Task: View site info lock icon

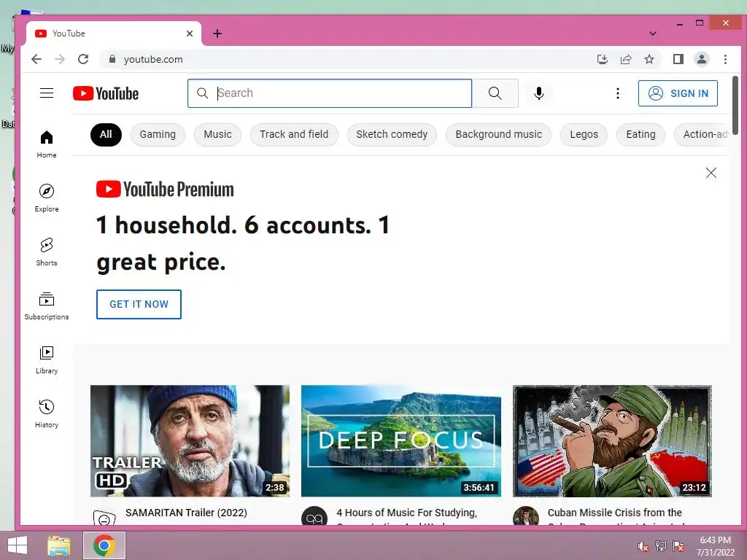Action: pos(112,59)
